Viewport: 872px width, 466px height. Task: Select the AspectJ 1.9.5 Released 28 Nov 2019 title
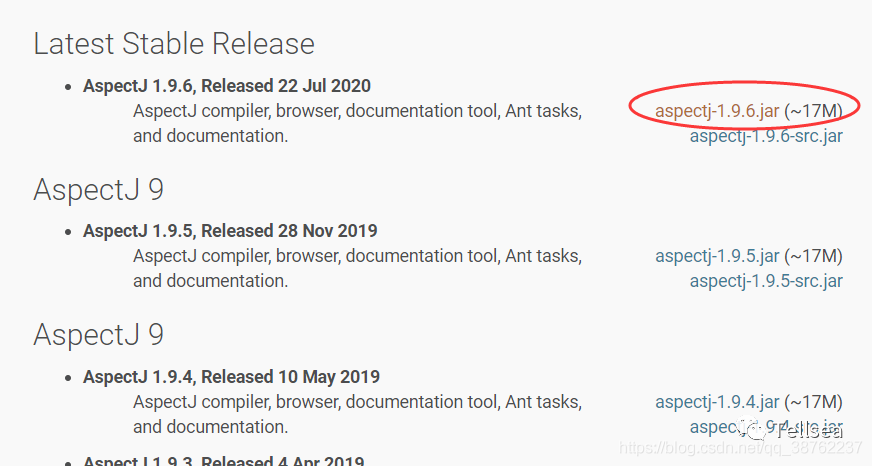point(230,231)
